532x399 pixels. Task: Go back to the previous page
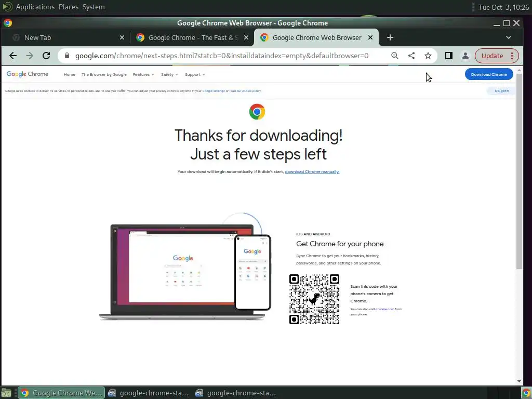13,56
